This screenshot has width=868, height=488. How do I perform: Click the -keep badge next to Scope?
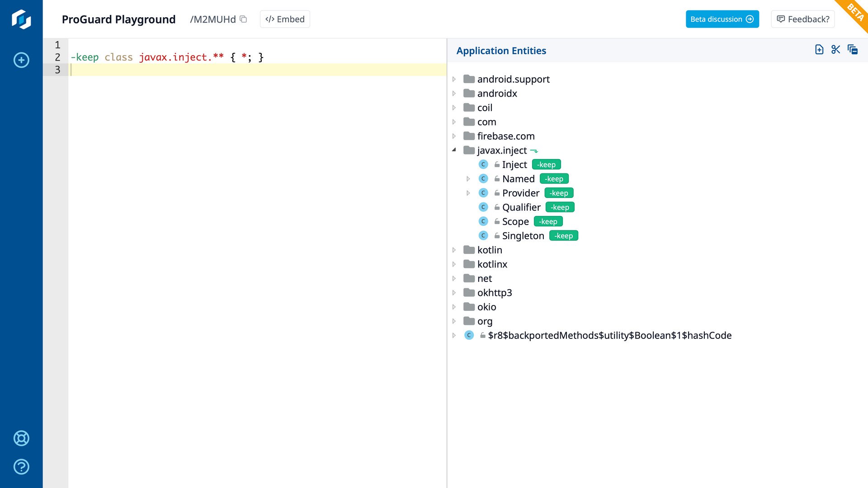tap(548, 221)
